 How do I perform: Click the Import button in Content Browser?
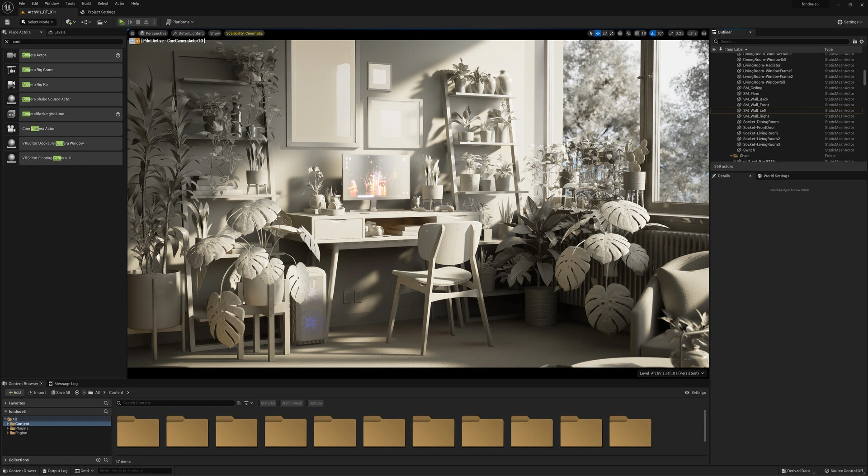tap(38, 393)
